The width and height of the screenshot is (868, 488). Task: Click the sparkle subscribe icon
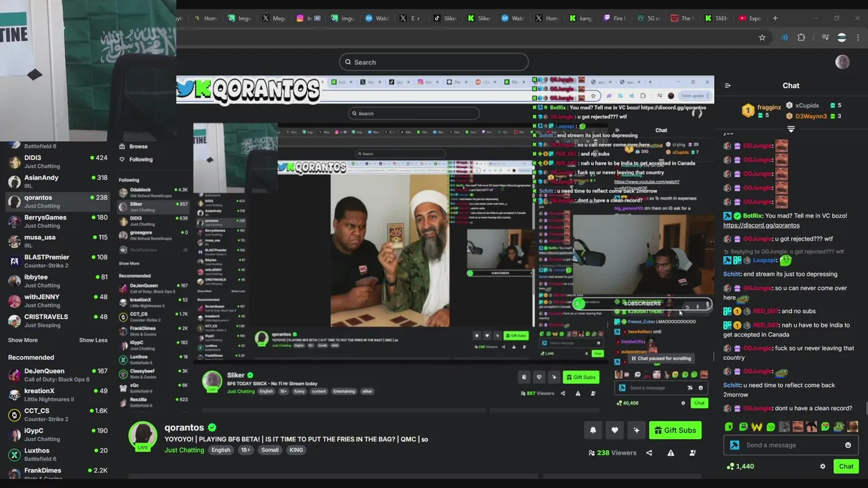[636, 430]
